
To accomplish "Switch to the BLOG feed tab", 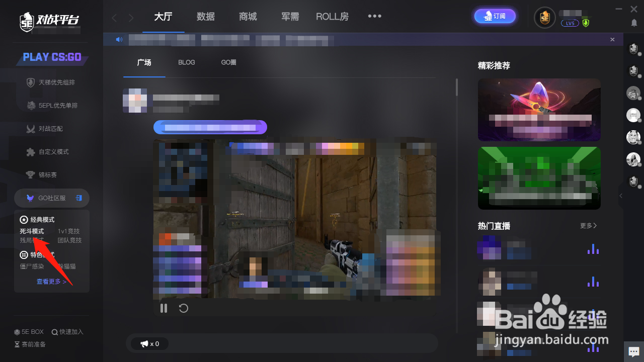I will pos(187,62).
